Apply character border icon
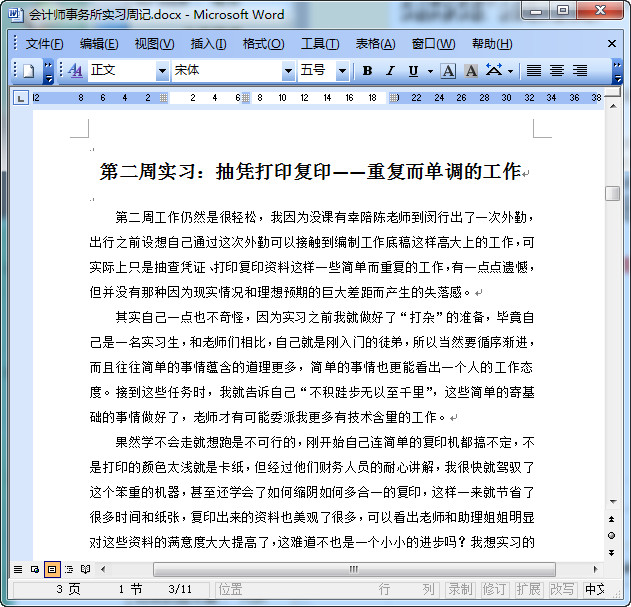This screenshot has height=607, width=631. [x=448, y=71]
